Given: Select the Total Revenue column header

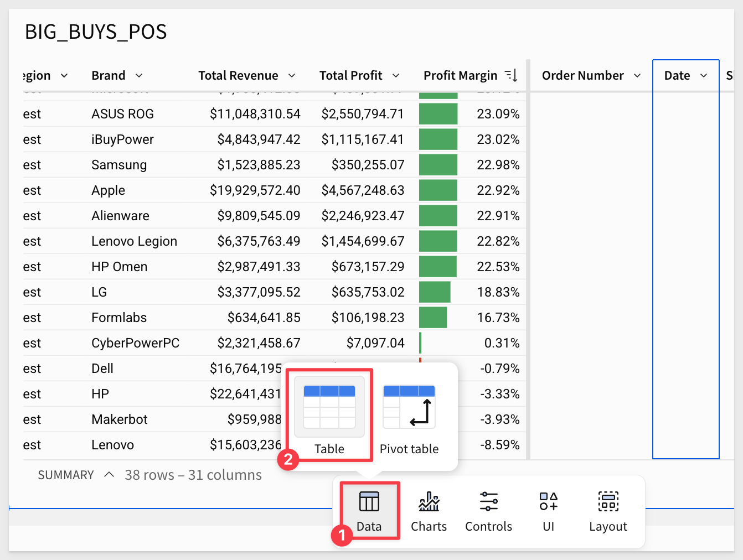Looking at the screenshot, I should (238, 75).
